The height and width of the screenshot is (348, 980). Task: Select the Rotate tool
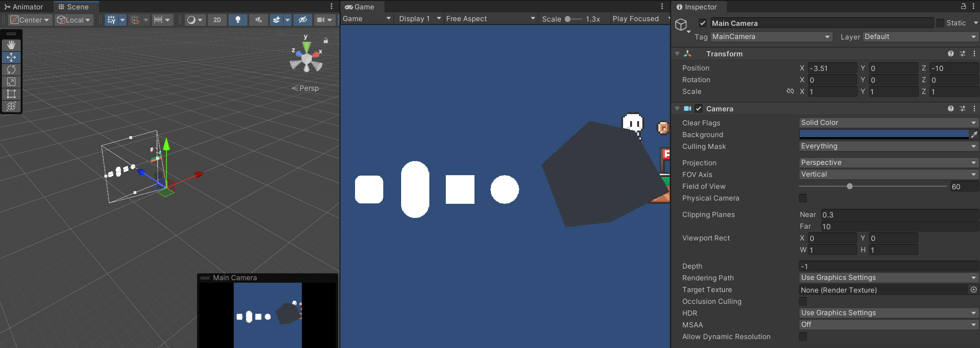11,70
